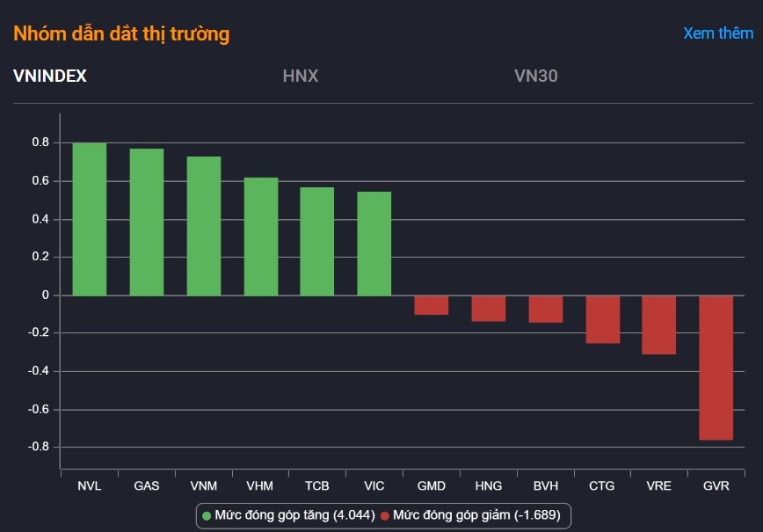Click the TCB bar
The height and width of the screenshot is (532, 763).
tap(317, 241)
